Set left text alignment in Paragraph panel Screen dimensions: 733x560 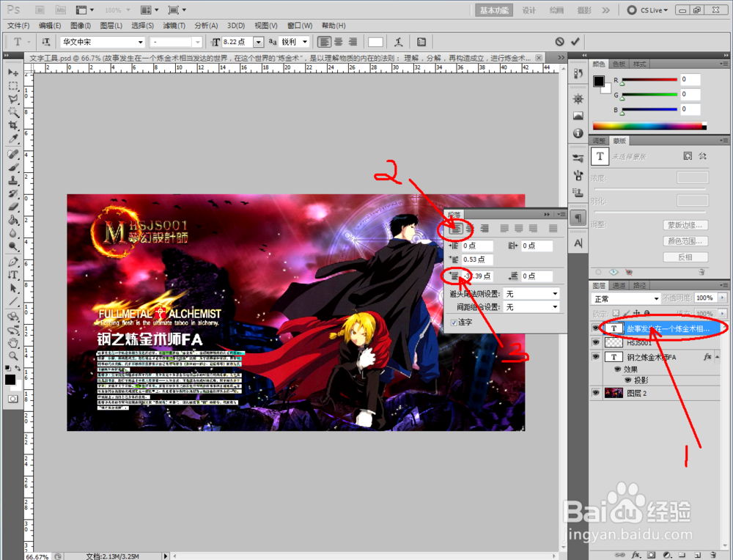455,229
